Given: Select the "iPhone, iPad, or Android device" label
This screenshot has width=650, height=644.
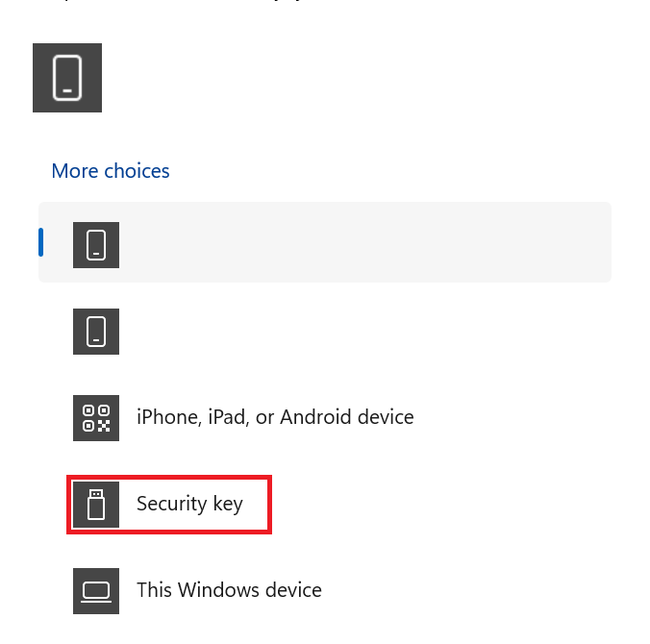Looking at the screenshot, I should [x=275, y=417].
